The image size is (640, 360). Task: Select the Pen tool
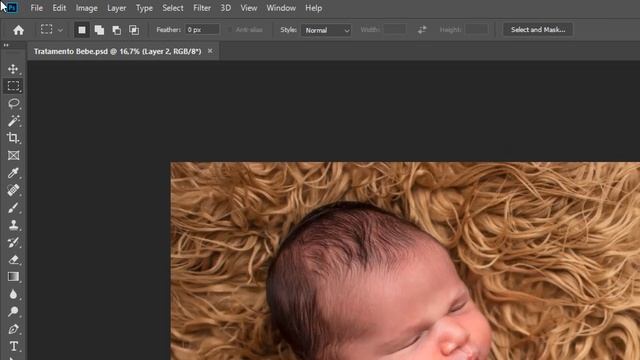(13, 329)
